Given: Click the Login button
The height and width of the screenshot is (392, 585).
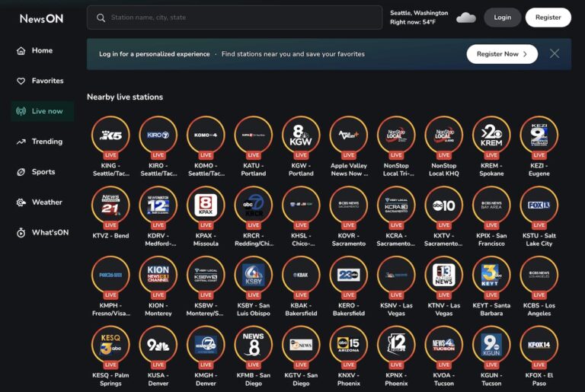Looking at the screenshot, I should (503, 18).
